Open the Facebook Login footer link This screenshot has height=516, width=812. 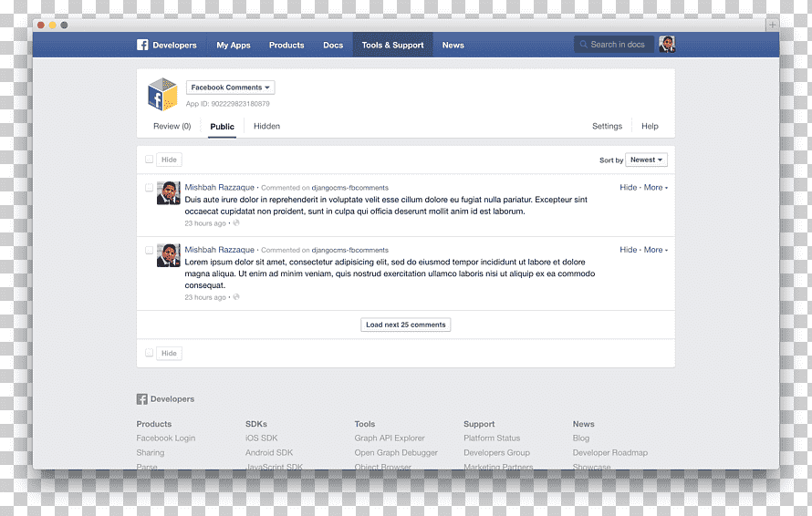(x=166, y=438)
